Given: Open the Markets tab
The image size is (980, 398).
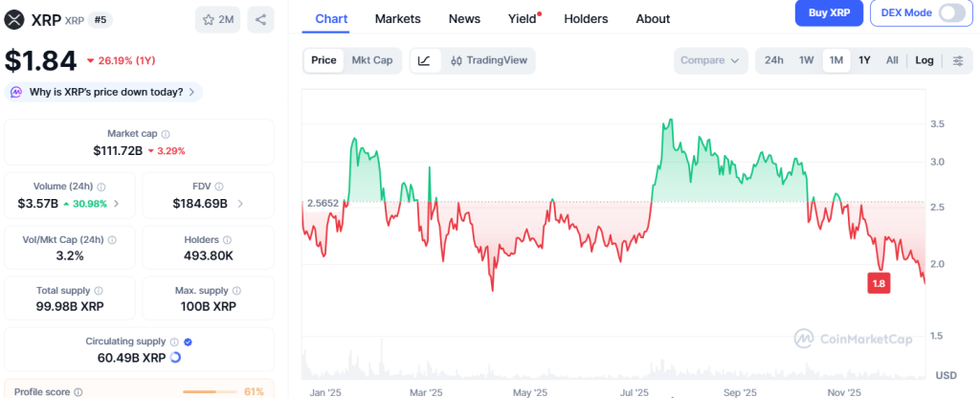Looking at the screenshot, I should (397, 19).
